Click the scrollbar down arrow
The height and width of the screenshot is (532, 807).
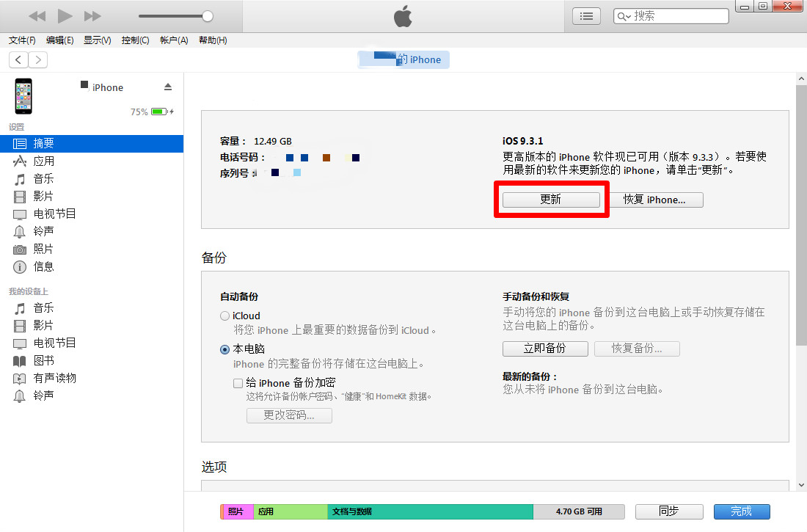coord(801,484)
